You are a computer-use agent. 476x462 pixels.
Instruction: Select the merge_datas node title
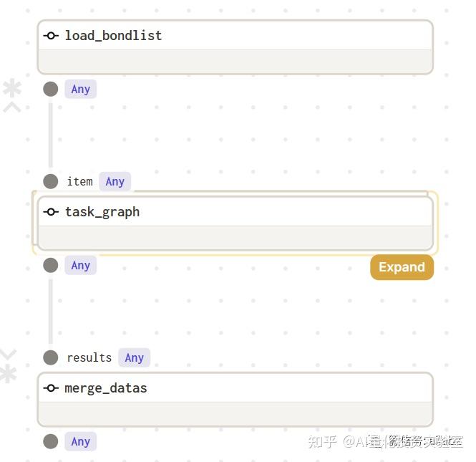point(106,388)
